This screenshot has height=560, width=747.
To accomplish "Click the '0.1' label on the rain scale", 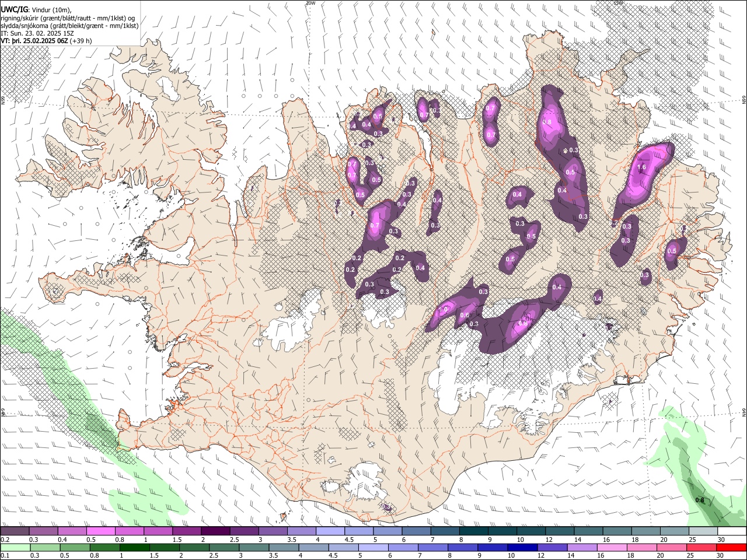I will [5, 555].
